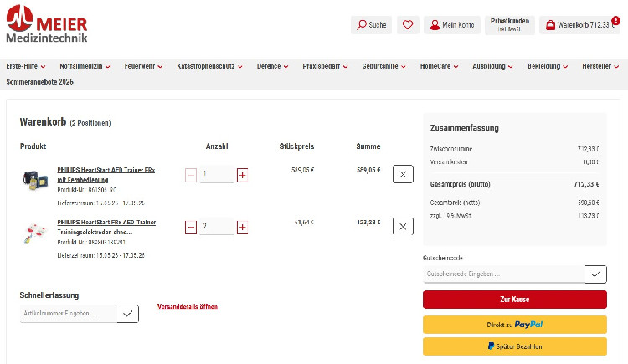Expand the Geburtshilfe menu
The height and width of the screenshot is (364, 628).
point(383,66)
